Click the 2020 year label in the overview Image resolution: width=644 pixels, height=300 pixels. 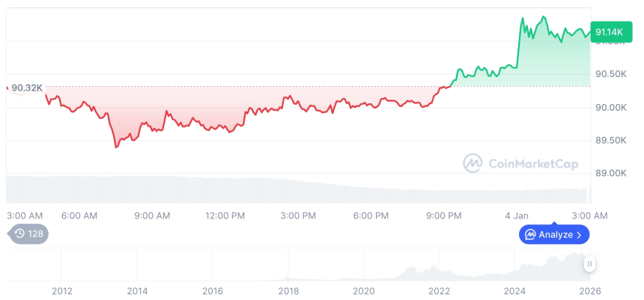click(x=363, y=290)
